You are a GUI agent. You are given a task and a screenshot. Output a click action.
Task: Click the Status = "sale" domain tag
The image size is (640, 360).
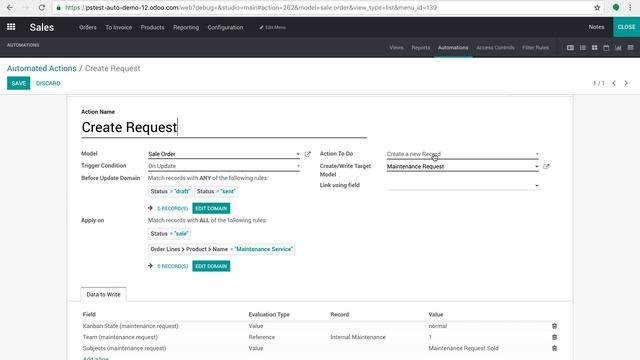point(169,233)
